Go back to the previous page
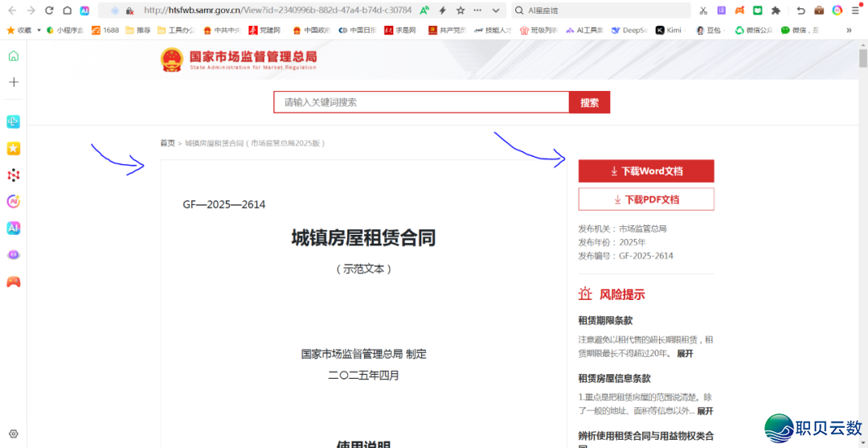 tap(13, 10)
